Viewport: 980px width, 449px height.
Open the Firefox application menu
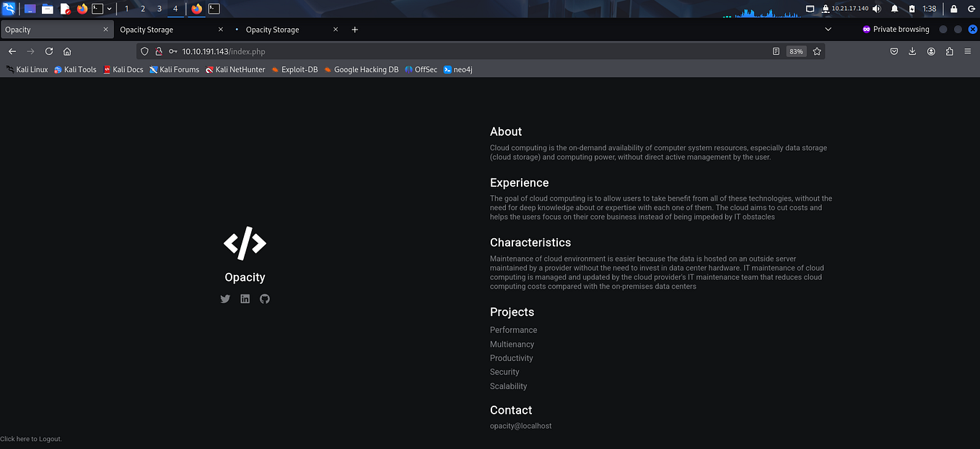[967, 51]
